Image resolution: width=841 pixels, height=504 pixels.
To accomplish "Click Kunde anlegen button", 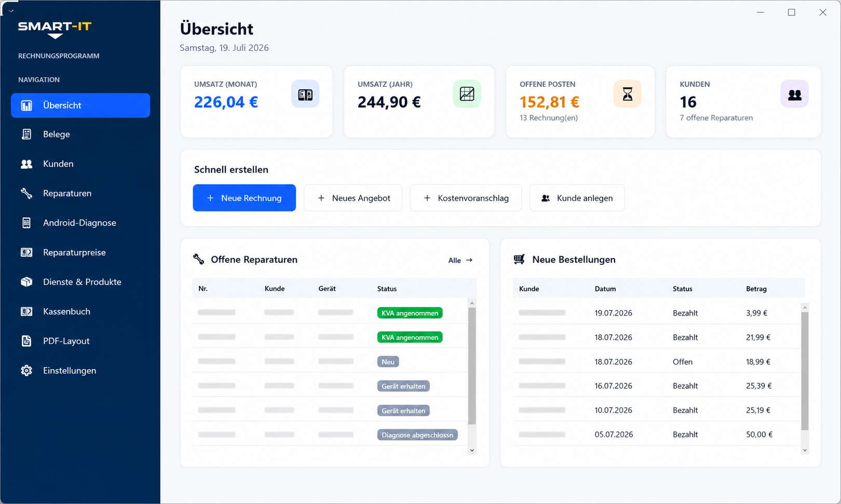I will click(577, 198).
